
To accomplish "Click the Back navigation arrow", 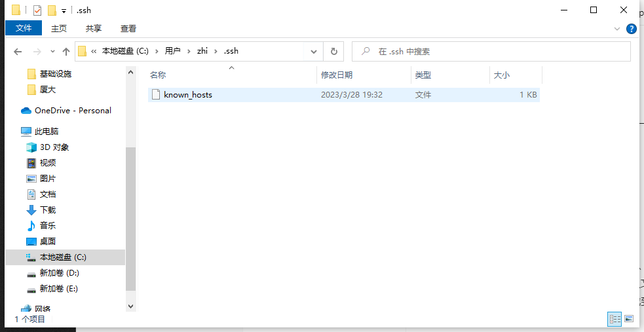I will point(17,51).
